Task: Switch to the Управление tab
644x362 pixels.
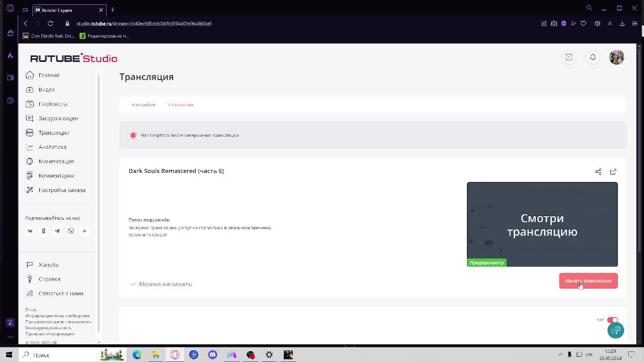Action: point(181,105)
